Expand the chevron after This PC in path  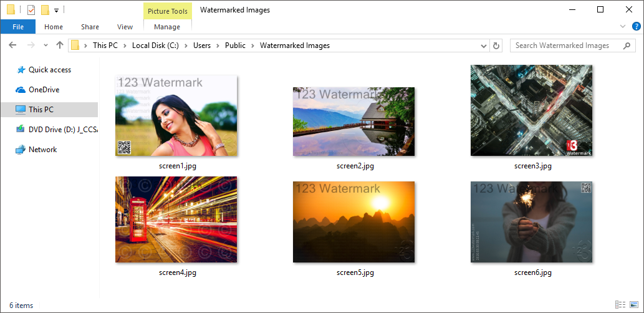click(125, 46)
